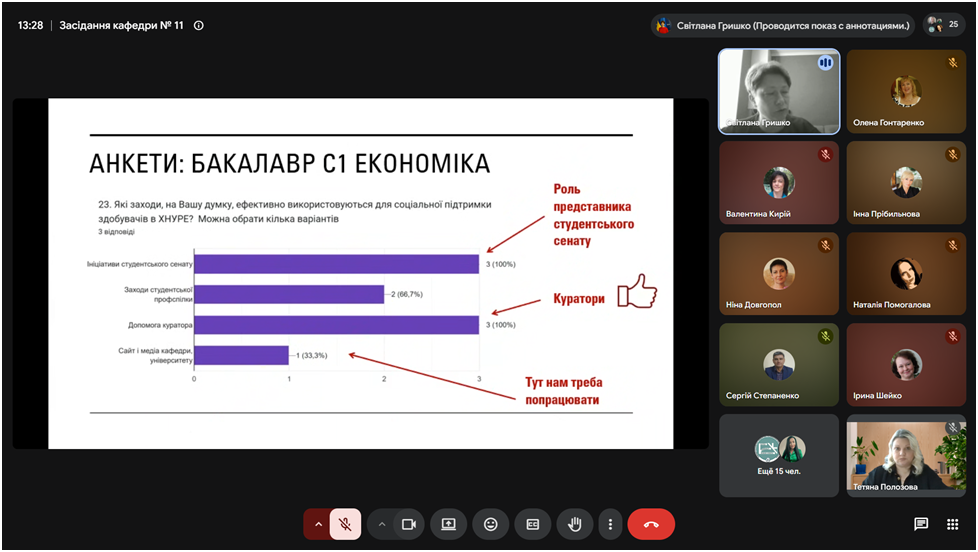The image size is (978, 552).
Task: Show meeting details info icon
Action: coord(199,26)
